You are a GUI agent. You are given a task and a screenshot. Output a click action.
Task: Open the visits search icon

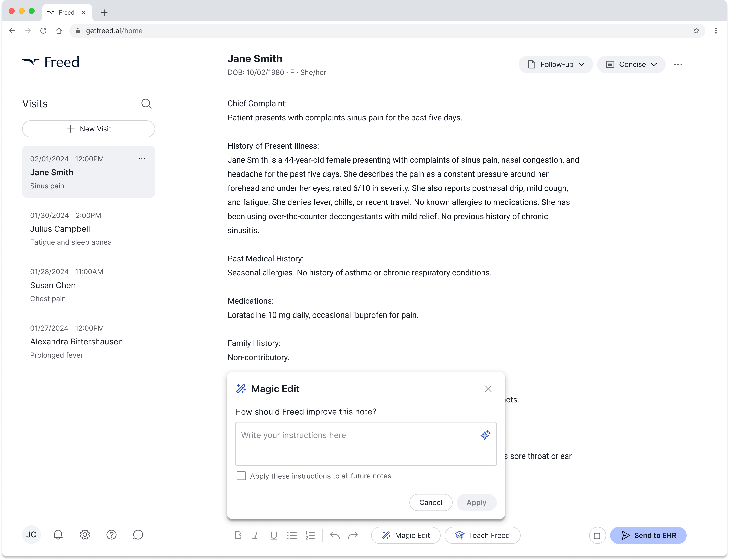pyautogui.click(x=146, y=104)
